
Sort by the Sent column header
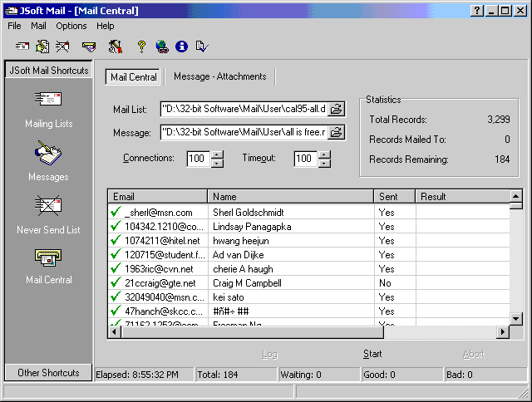coord(395,196)
